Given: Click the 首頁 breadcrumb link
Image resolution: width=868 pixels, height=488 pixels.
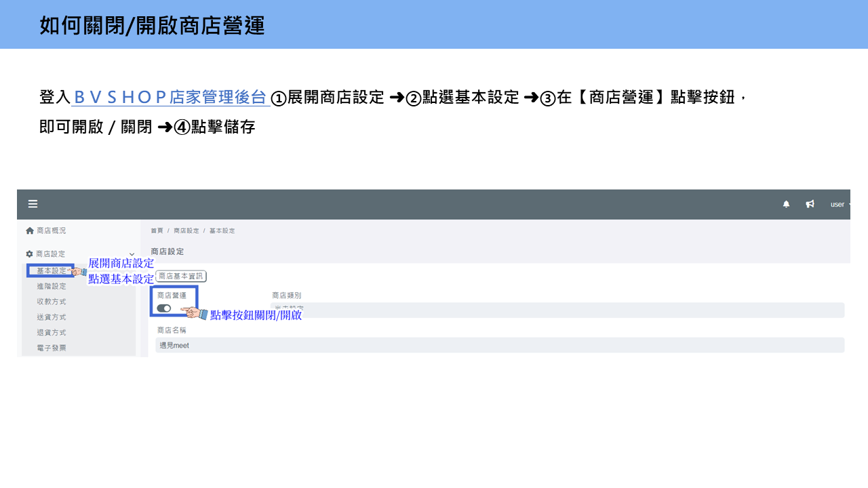Looking at the screenshot, I should pyautogui.click(x=157, y=231).
